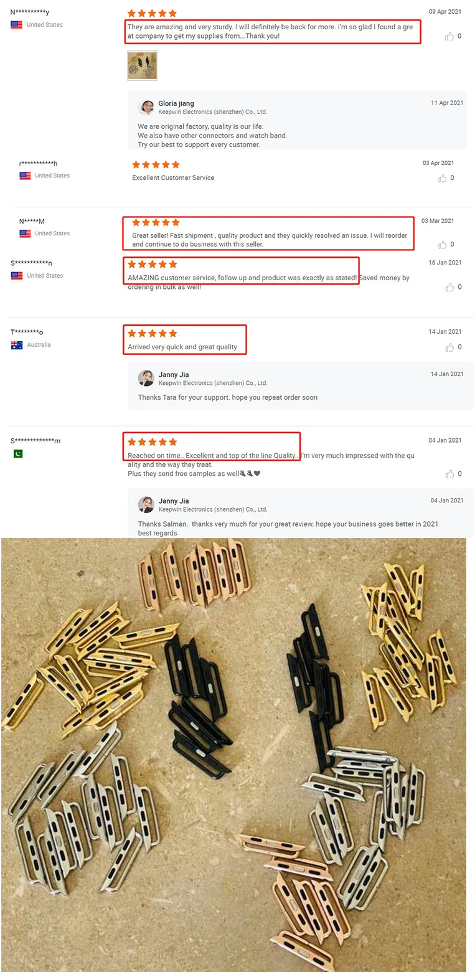The width and height of the screenshot is (475, 980).
Task: Click the Pakistan flag under S**************m
Action: [x=18, y=454]
